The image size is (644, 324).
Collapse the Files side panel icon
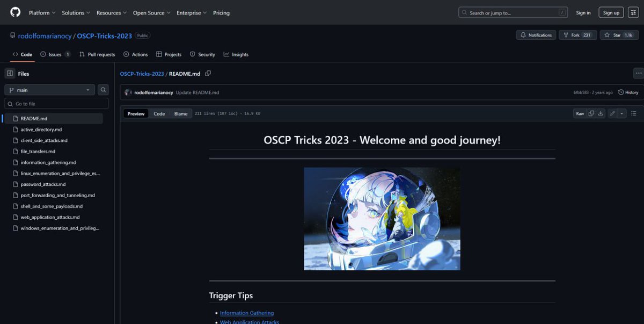pyautogui.click(x=10, y=74)
